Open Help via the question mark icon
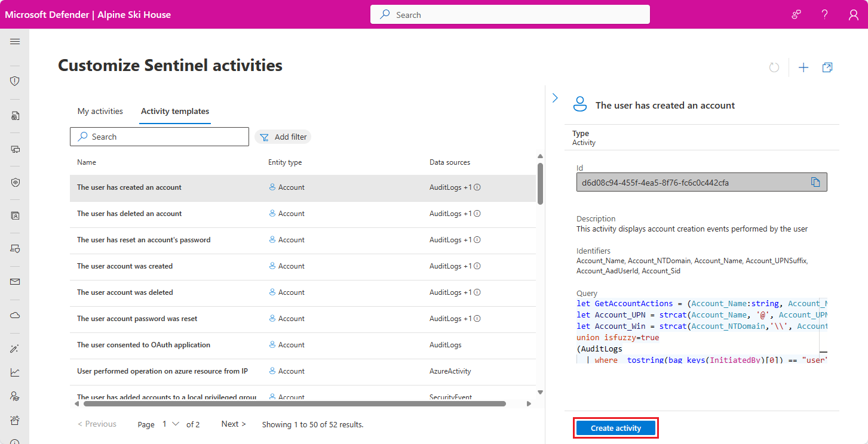Image resolution: width=868 pixels, height=444 pixels. click(x=824, y=14)
